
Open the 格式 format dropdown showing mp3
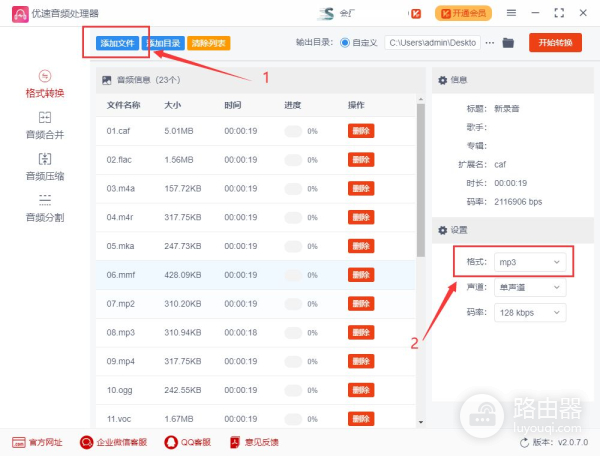(x=530, y=262)
